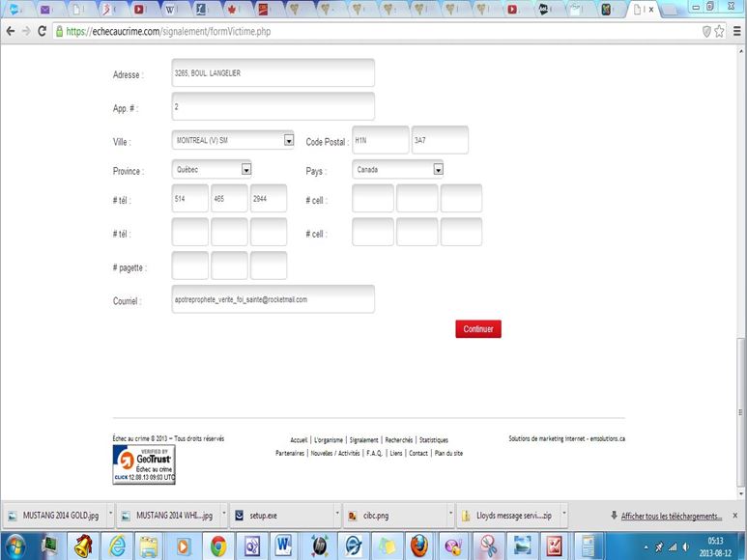747x560 pixels.
Task: Bookmark this page with the star icon
Action: click(721, 31)
